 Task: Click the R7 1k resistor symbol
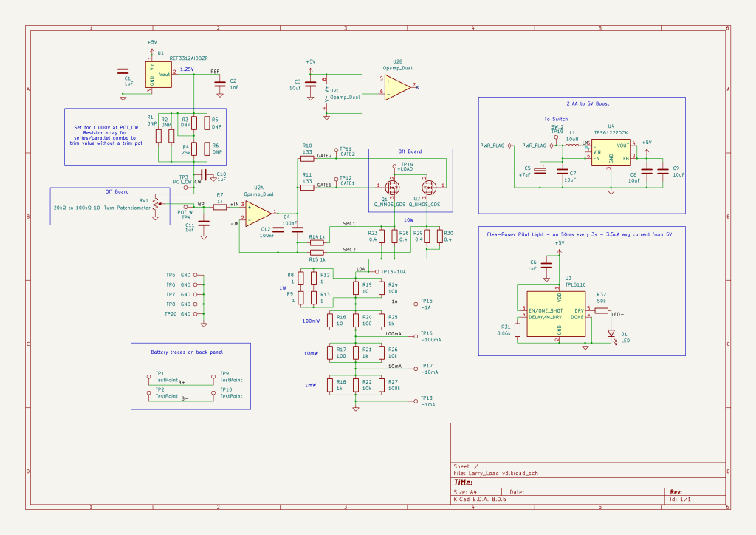coord(220,207)
